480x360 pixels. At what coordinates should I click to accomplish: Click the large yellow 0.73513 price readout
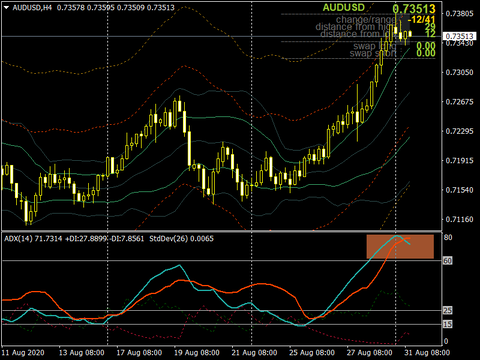(414, 8)
